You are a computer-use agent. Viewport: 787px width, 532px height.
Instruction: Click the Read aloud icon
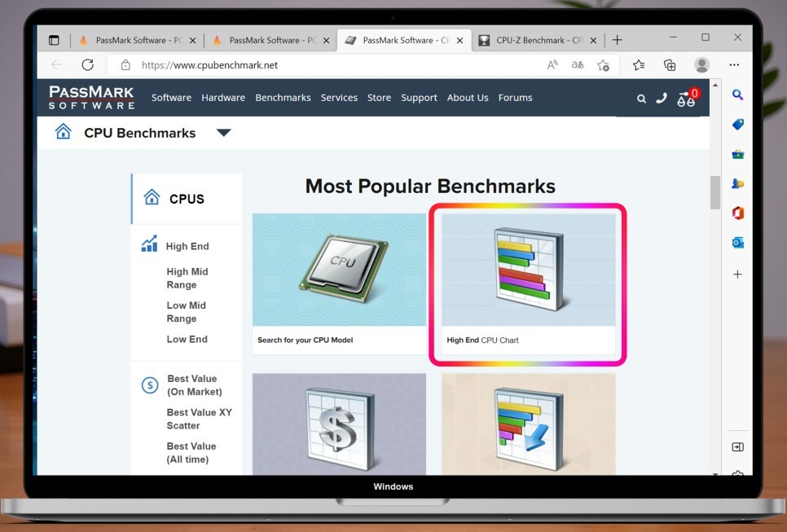[x=552, y=64]
